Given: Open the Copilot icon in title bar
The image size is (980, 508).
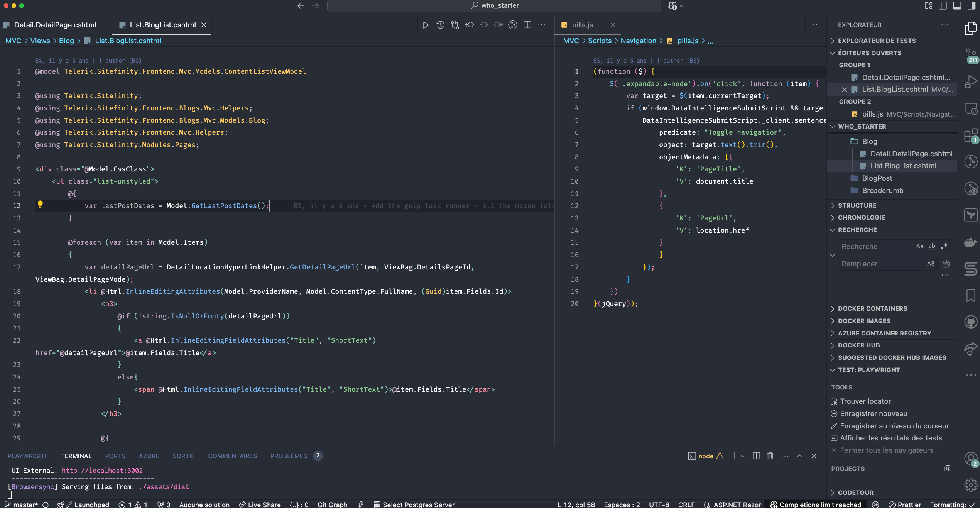Looking at the screenshot, I should 672,6.
